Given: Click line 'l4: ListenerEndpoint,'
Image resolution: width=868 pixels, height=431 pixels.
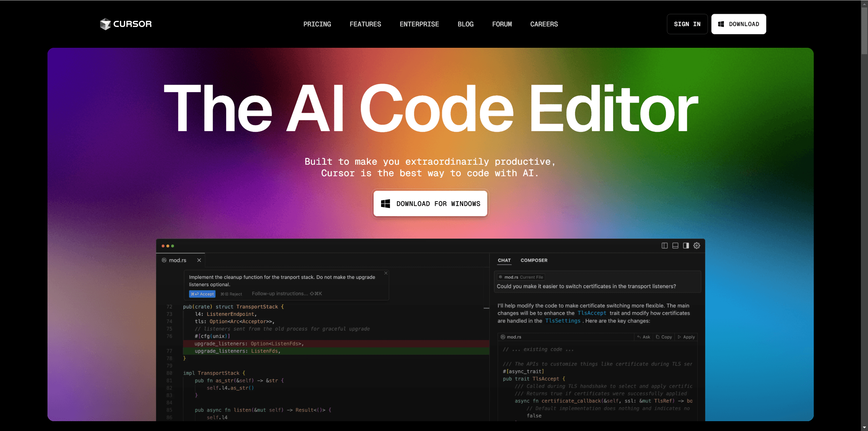Looking at the screenshot, I should [226, 314].
